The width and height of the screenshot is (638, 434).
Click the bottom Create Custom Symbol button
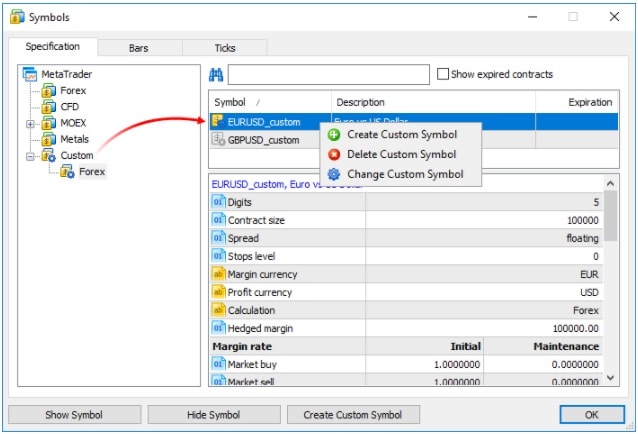click(x=353, y=414)
